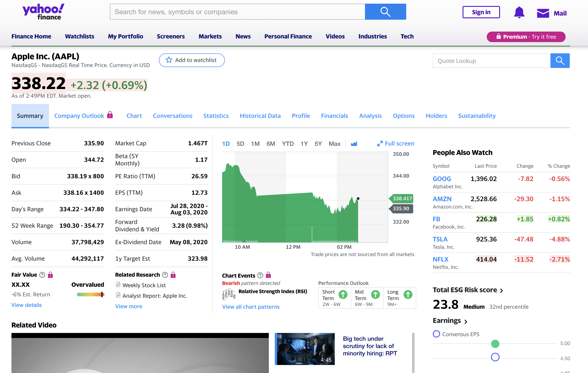Click the hollow purple Consensus EPS point

495,357
